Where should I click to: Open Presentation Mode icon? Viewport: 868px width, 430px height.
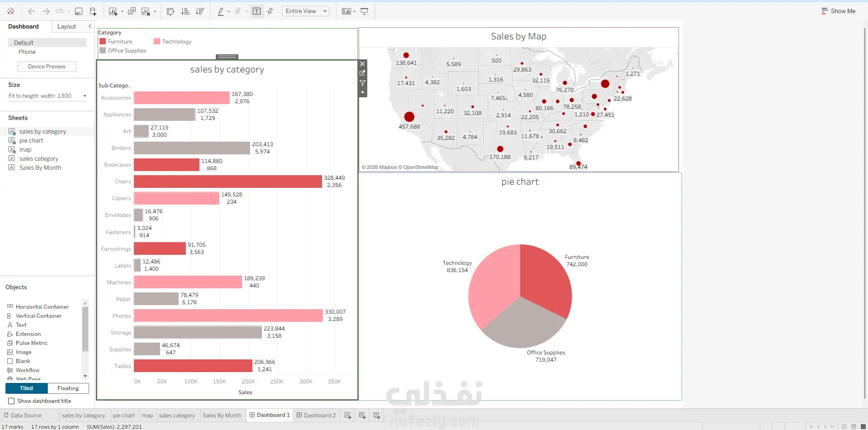364,11
